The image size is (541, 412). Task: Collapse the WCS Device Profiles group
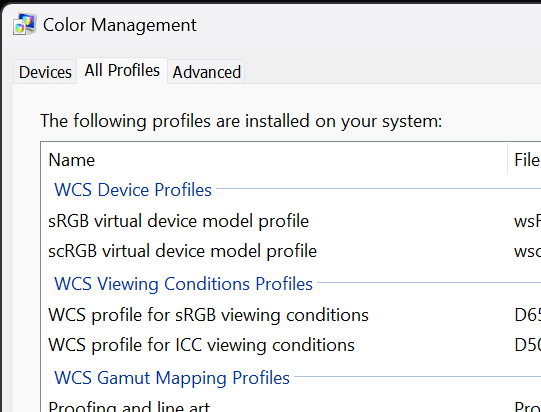tap(133, 190)
